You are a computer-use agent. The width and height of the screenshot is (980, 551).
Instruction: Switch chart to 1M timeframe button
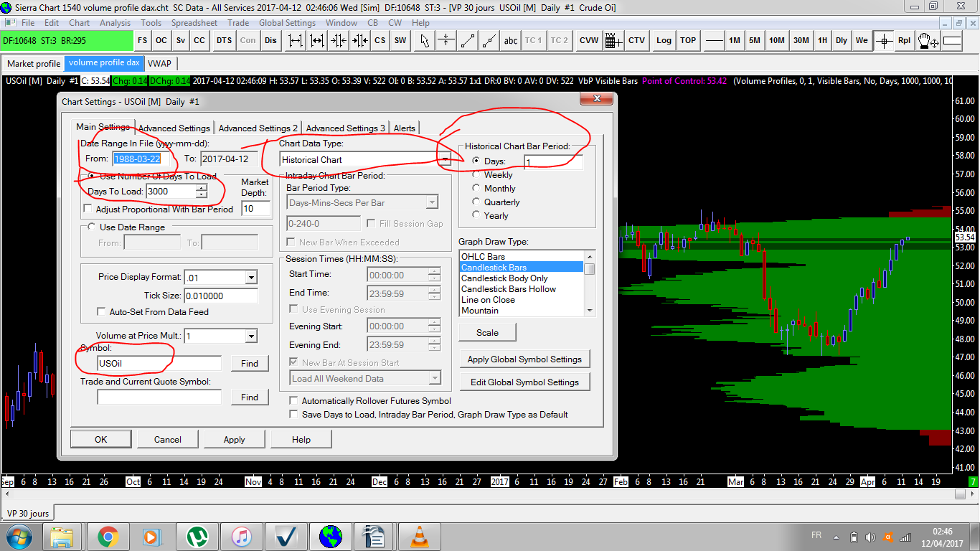(734, 40)
